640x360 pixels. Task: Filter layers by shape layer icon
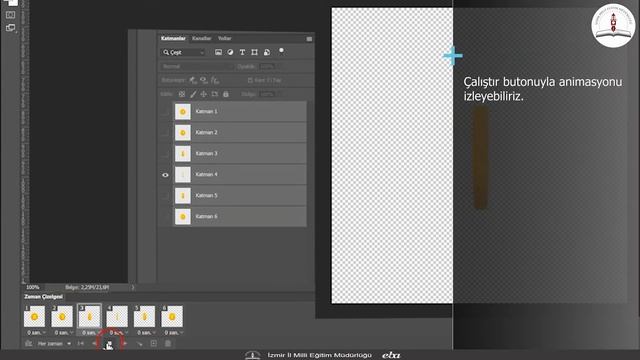click(x=254, y=52)
